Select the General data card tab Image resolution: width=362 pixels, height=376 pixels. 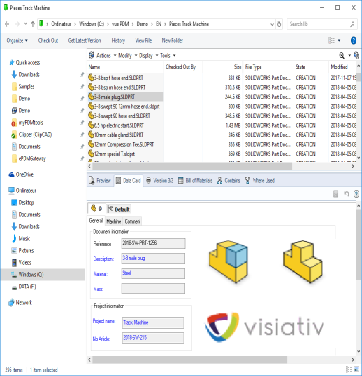(x=96, y=221)
